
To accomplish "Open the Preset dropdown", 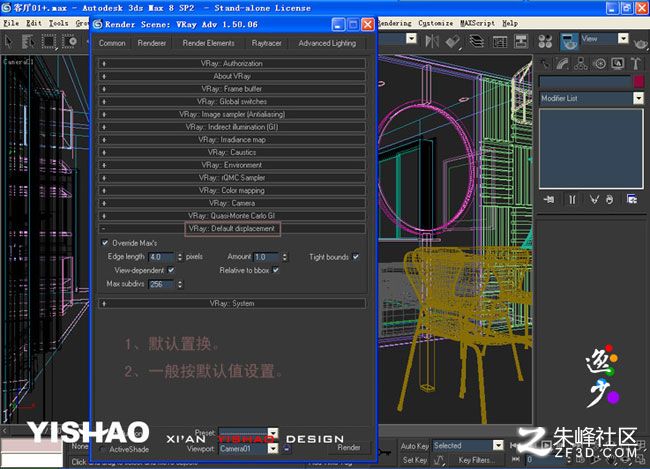I will 273,433.
